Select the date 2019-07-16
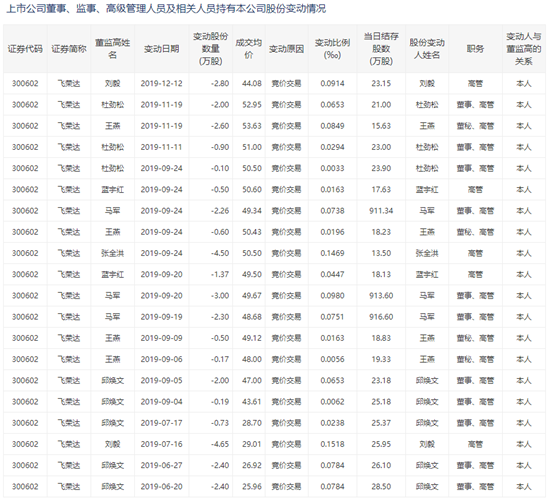This screenshot has width=554, height=503. 161,444
